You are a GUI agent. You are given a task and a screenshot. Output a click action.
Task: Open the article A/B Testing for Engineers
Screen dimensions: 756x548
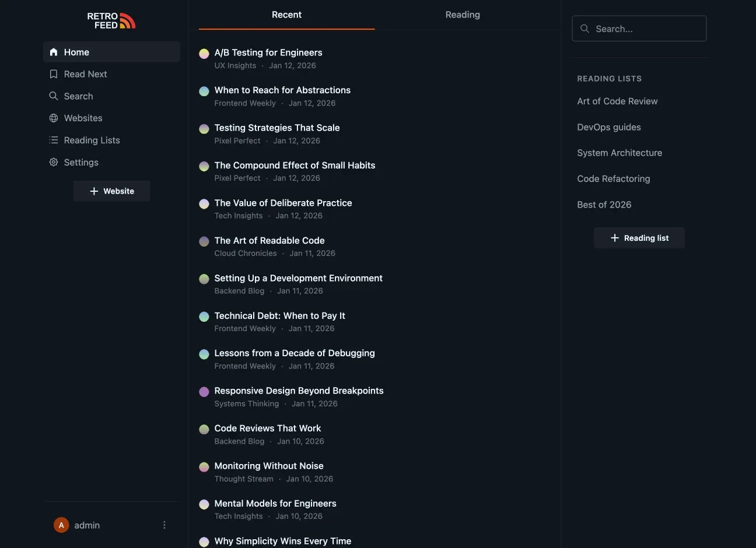point(268,51)
